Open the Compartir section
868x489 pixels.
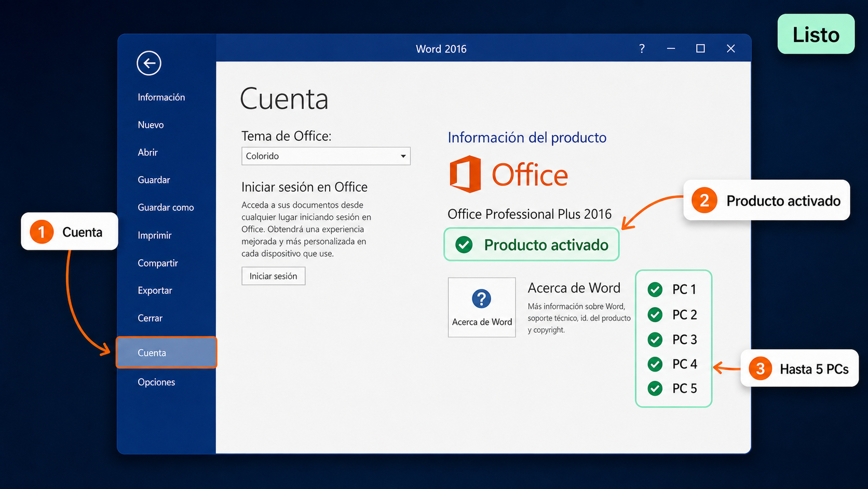tap(158, 263)
